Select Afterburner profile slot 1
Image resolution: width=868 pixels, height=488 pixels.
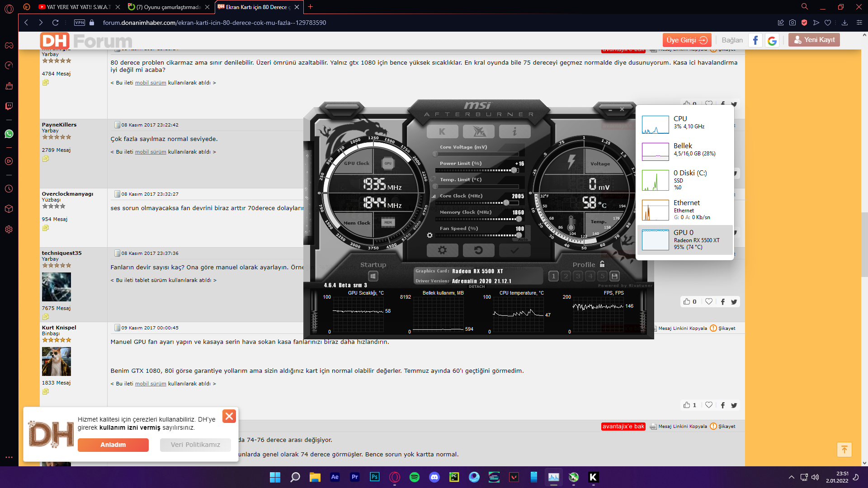[x=553, y=276]
